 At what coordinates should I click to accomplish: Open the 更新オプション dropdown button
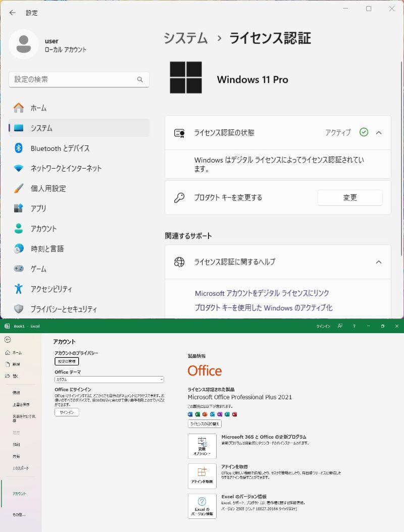(202, 446)
